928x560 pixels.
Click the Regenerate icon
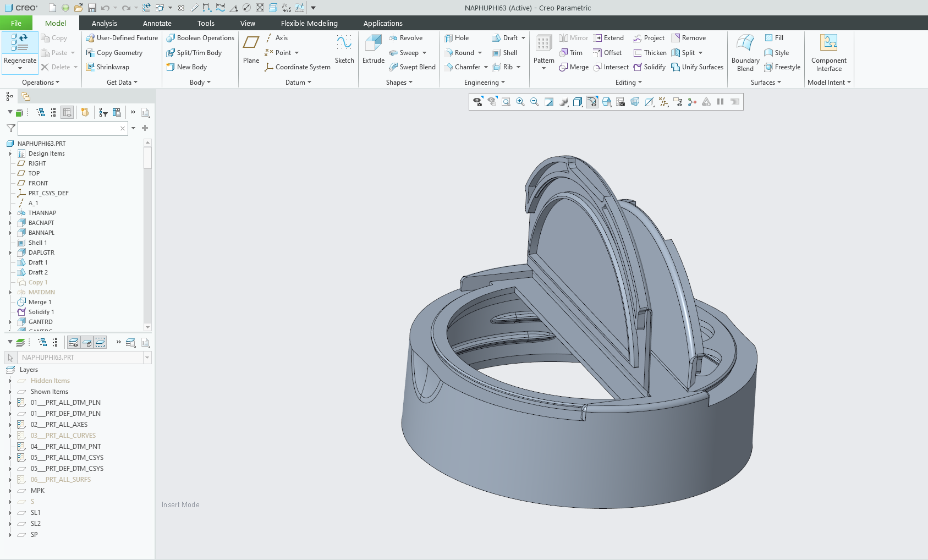20,43
